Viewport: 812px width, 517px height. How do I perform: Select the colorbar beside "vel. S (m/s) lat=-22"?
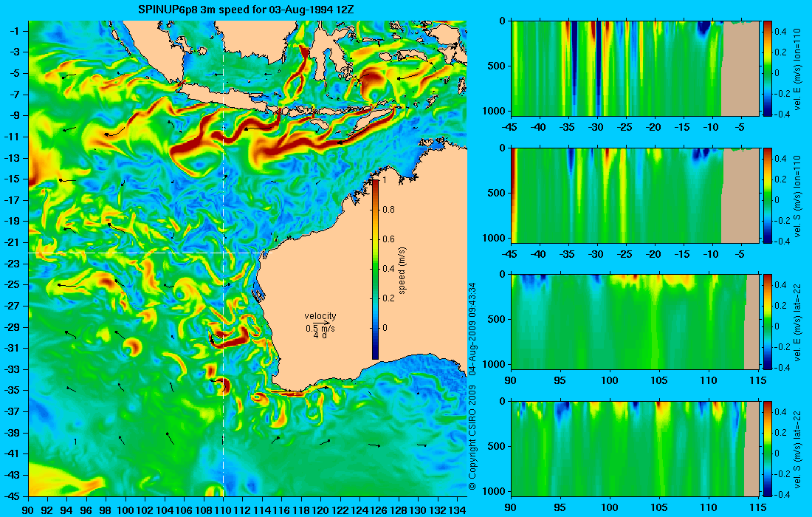click(x=767, y=448)
